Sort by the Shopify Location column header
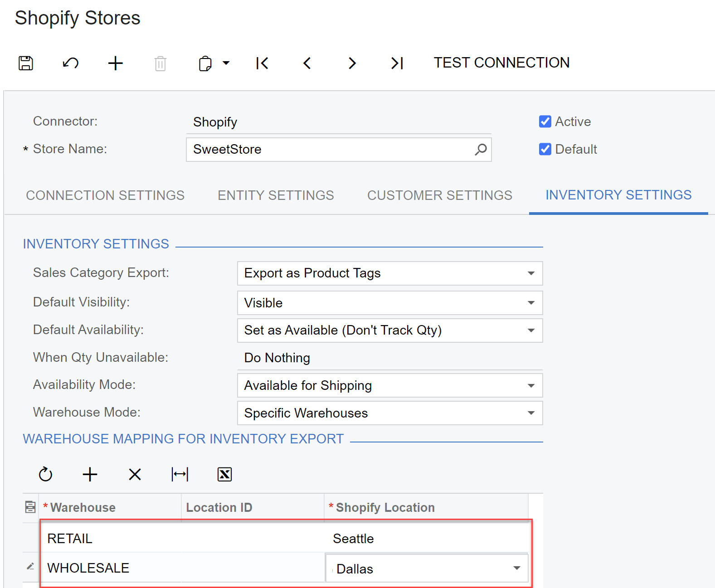Viewport: 715px width, 588px height. pyautogui.click(x=426, y=508)
